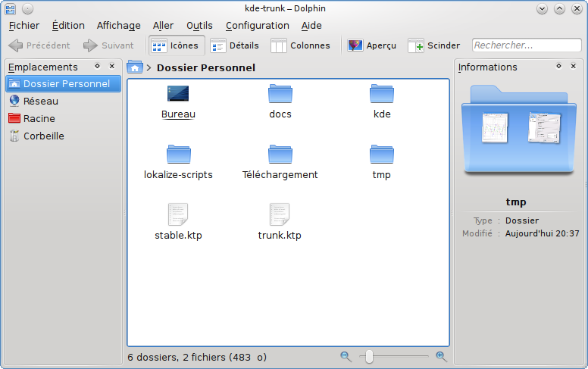Select the trunk.ktp file icon
This screenshot has height=369, width=588.
click(280, 214)
